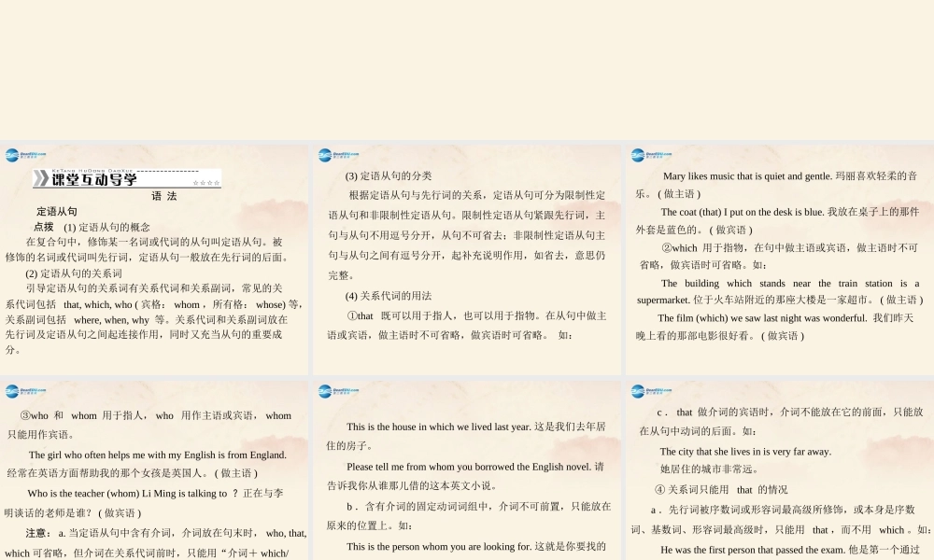Viewport: 934px width, 560px height.
Task: Click the DearEDU logo on slide four
Action: [19, 392]
